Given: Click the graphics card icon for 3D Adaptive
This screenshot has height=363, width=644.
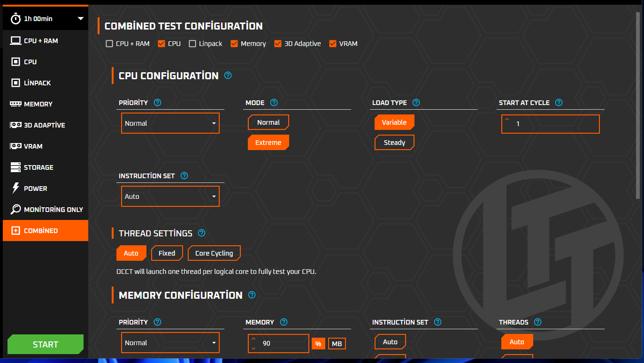Looking at the screenshot, I should [x=15, y=125].
